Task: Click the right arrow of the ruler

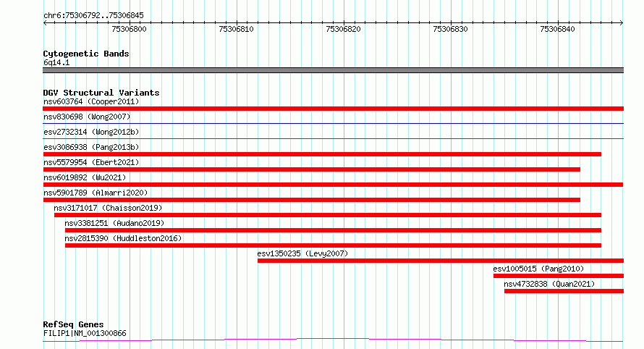Action: (x=622, y=22)
